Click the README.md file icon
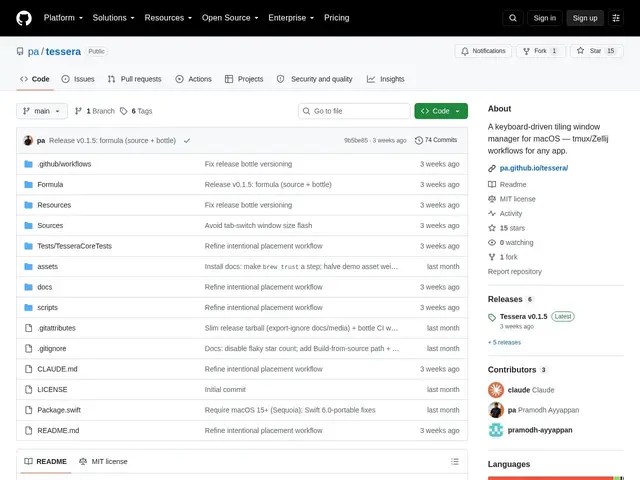 pos(28,430)
